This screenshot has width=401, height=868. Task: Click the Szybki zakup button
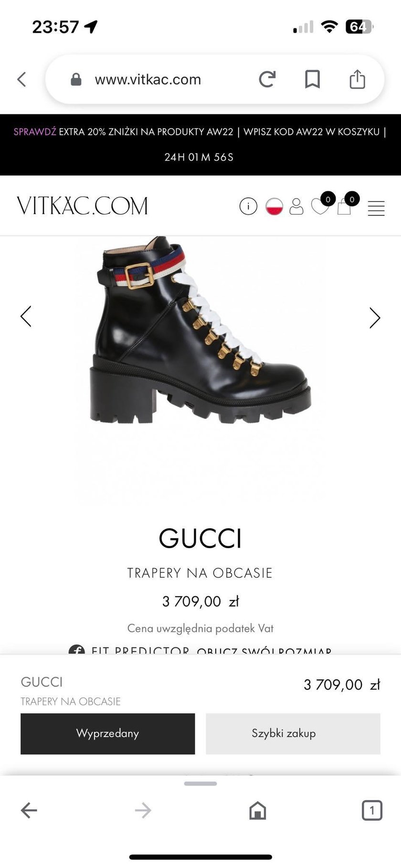293,734
